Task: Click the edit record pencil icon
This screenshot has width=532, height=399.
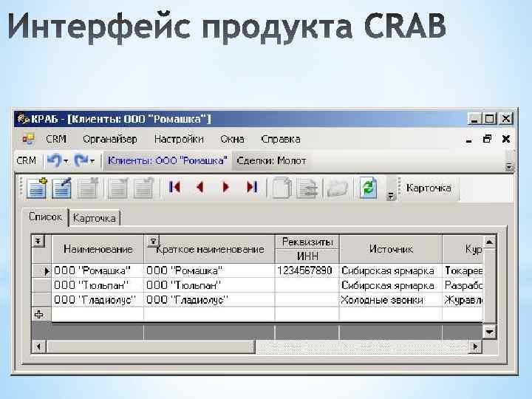Action: (62, 187)
